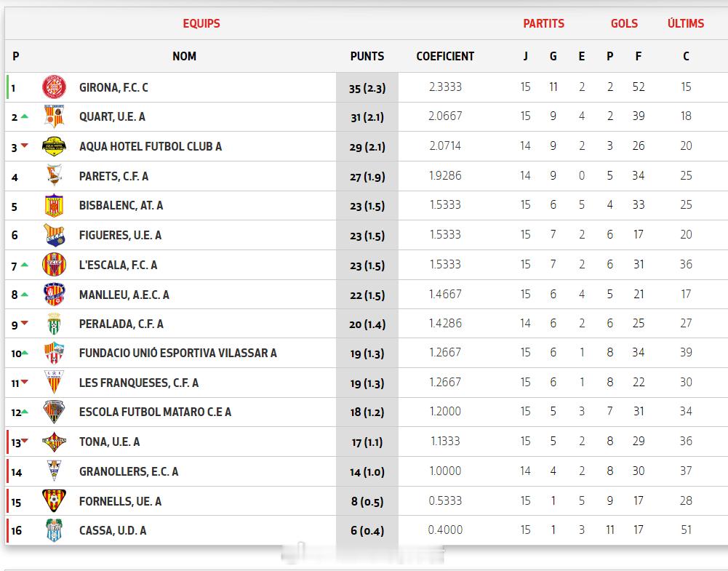The width and height of the screenshot is (728, 571).
Task: Click red down arrow beside position 3
Action: (25, 145)
